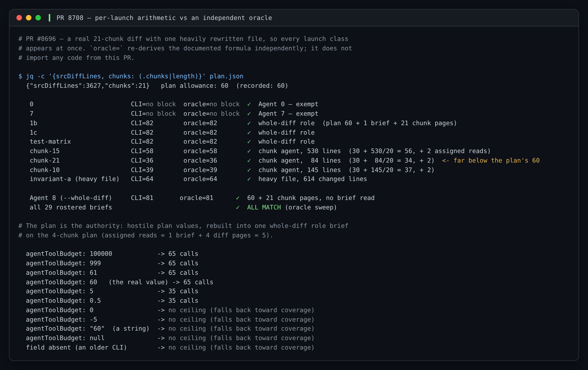The width and height of the screenshot is (588, 370).
Task: Click 'chunk-10' row name
Action: tap(45, 170)
